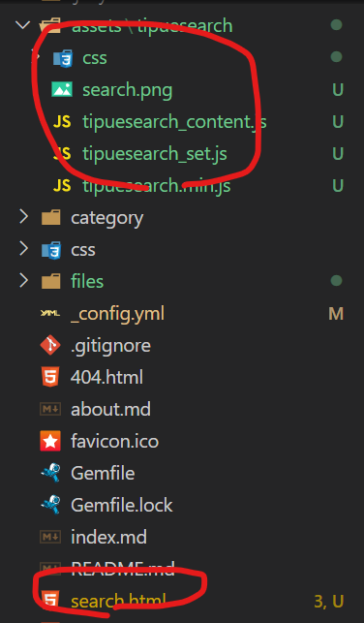Click the '3, U' badge on search.html

tap(329, 601)
